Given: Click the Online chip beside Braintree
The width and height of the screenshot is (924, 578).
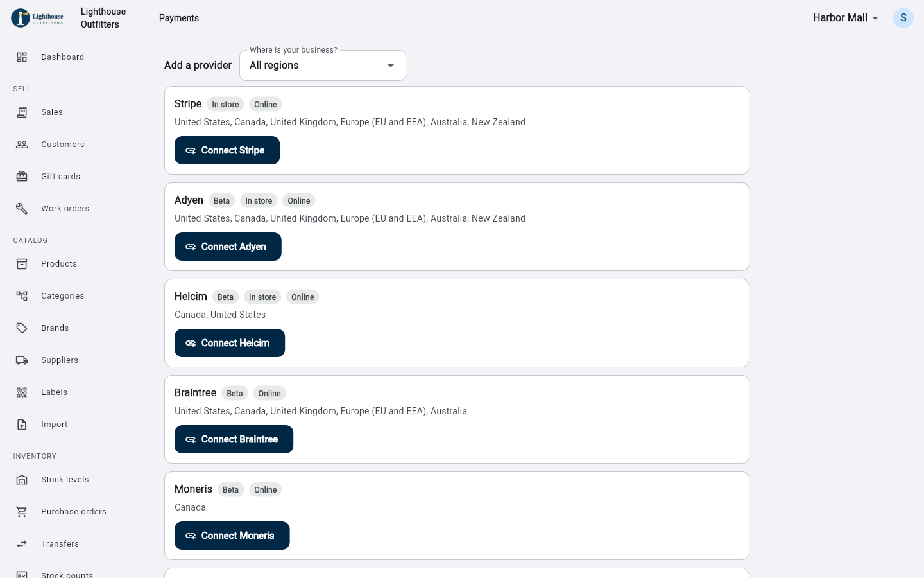Looking at the screenshot, I should [269, 394].
